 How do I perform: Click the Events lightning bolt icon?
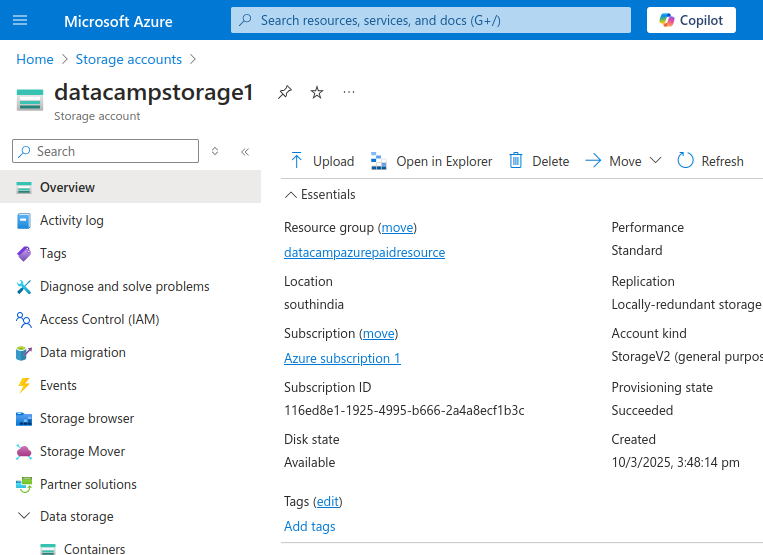(24, 385)
